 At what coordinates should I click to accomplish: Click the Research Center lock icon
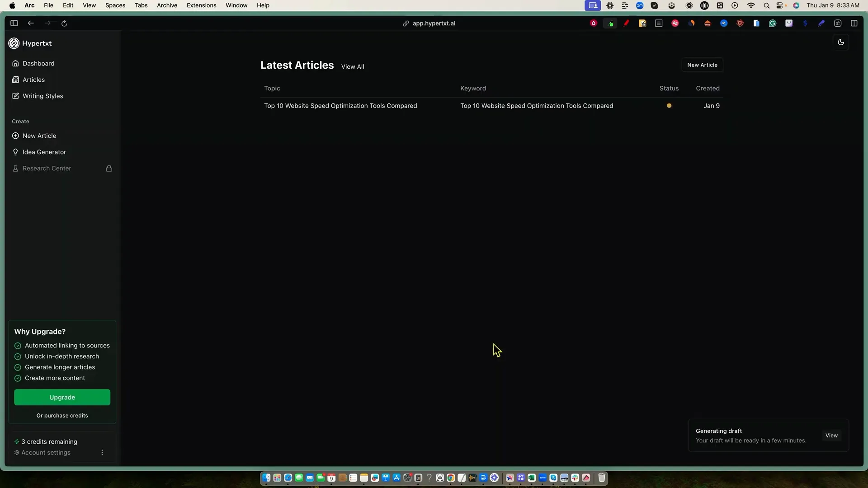[109, 168]
